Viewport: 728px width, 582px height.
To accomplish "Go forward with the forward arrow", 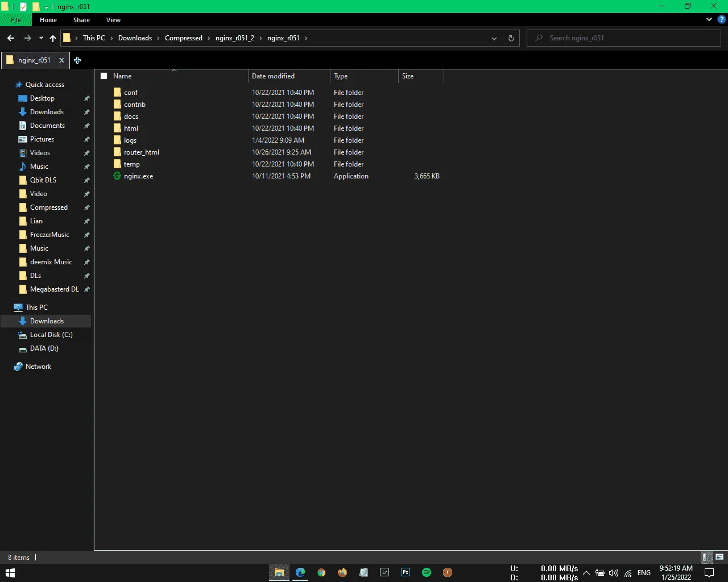I will pos(27,38).
